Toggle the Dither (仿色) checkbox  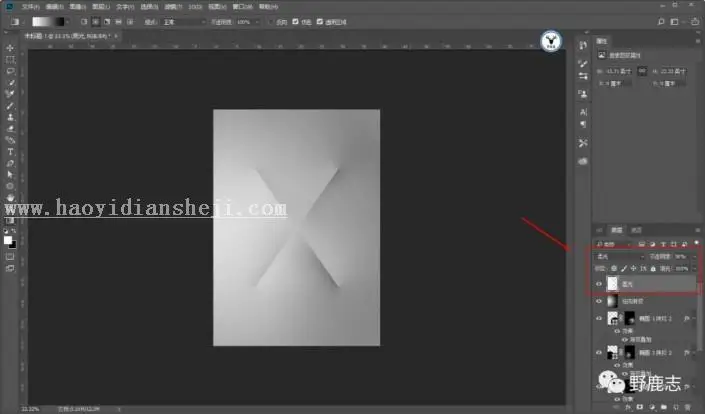295,22
